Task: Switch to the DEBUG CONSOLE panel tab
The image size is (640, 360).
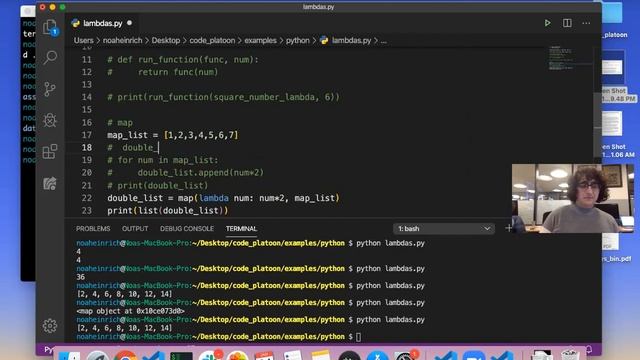Action: pos(187,229)
